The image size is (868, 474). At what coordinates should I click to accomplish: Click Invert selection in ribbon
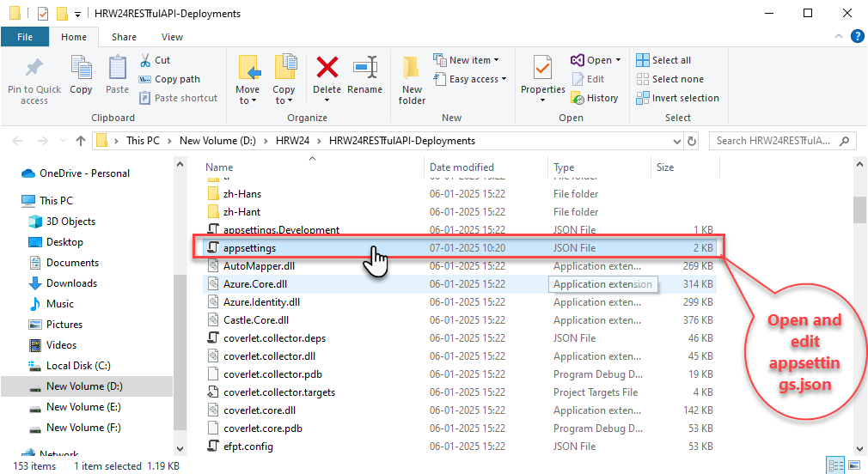tap(677, 98)
